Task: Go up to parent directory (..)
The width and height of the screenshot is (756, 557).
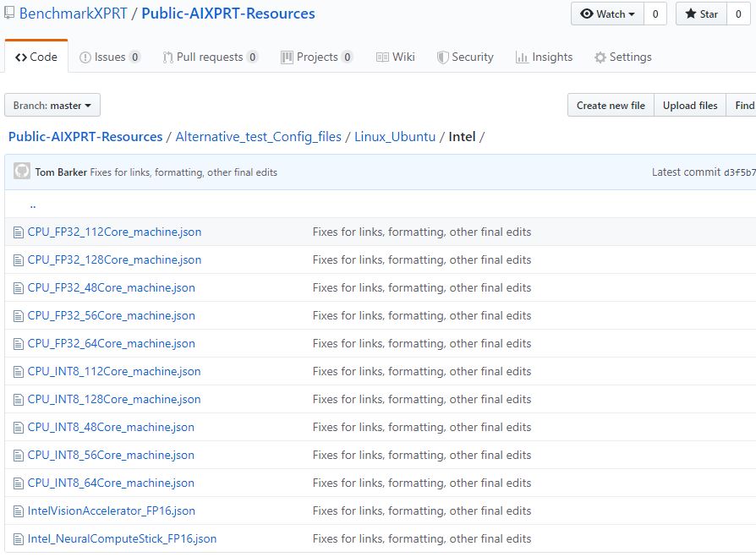Action: 33,205
